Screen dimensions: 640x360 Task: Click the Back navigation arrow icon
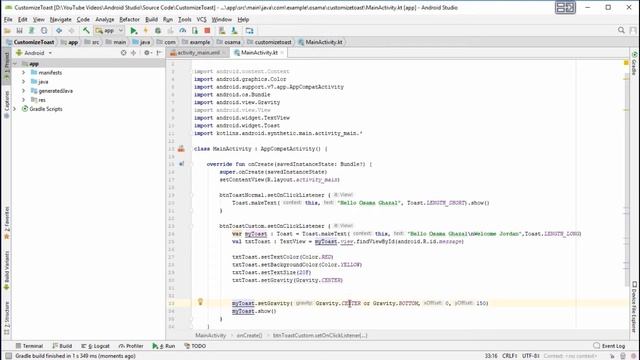tap(59, 31)
